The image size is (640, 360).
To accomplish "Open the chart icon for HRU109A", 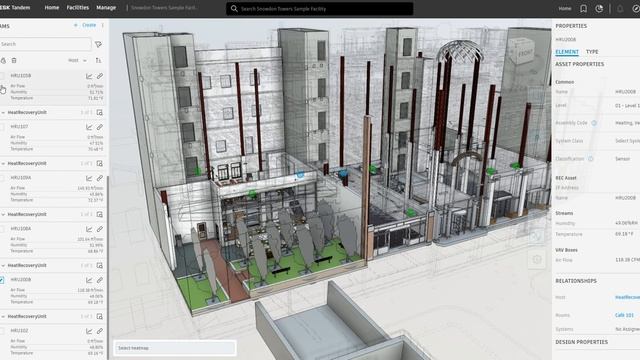I will (89, 178).
